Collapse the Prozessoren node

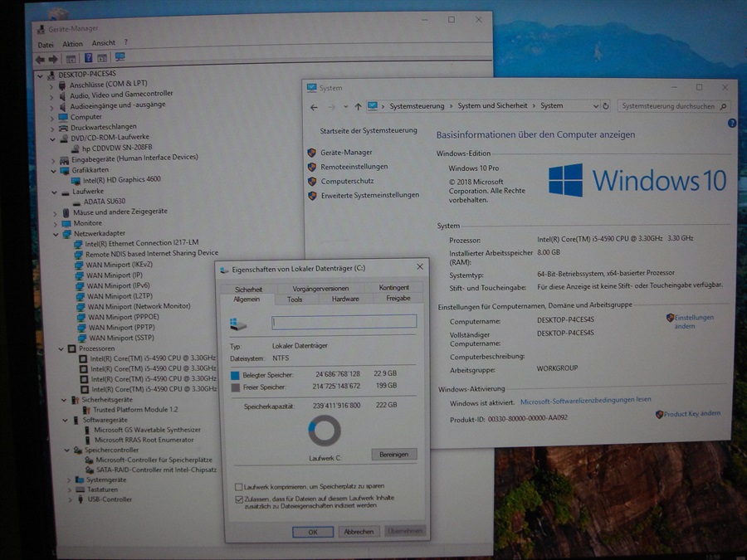[61, 349]
